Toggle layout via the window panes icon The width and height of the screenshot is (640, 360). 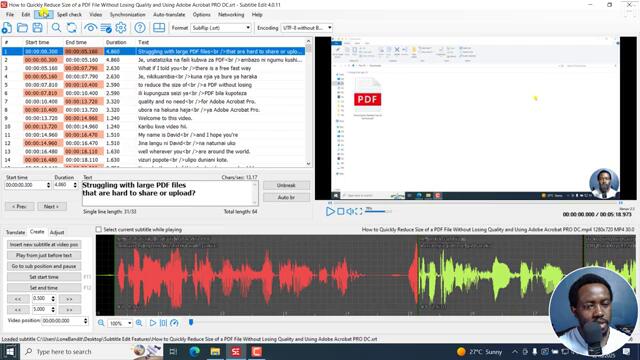tap(159, 28)
